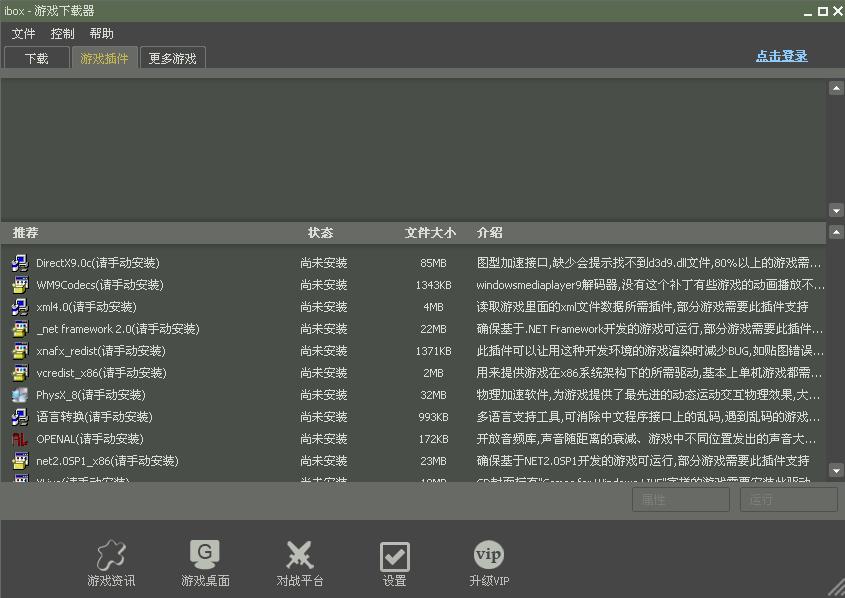This screenshot has height=598, width=845.
Task: Select the vcredist_x86(请手动安装) row
Action: (413, 373)
